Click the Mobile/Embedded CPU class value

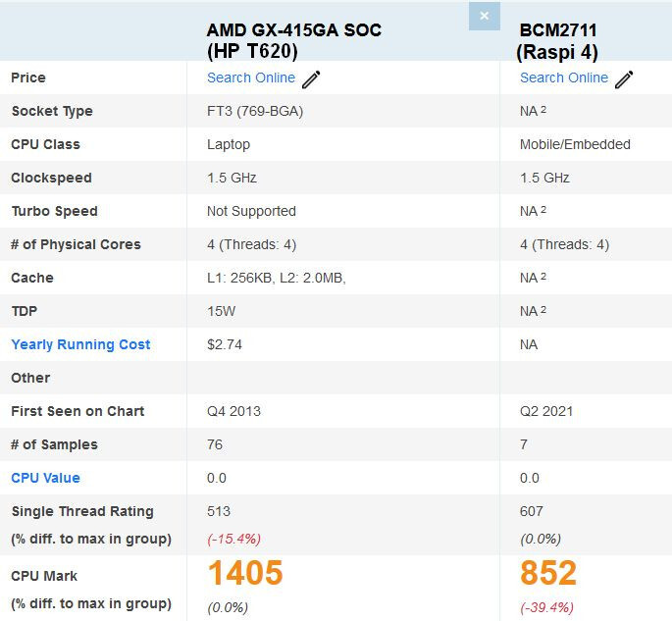pyautogui.click(x=575, y=144)
